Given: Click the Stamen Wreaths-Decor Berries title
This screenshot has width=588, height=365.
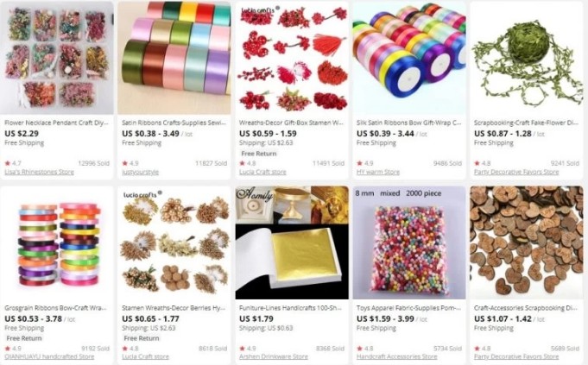Looking at the screenshot, I should click(x=174, y=308).
